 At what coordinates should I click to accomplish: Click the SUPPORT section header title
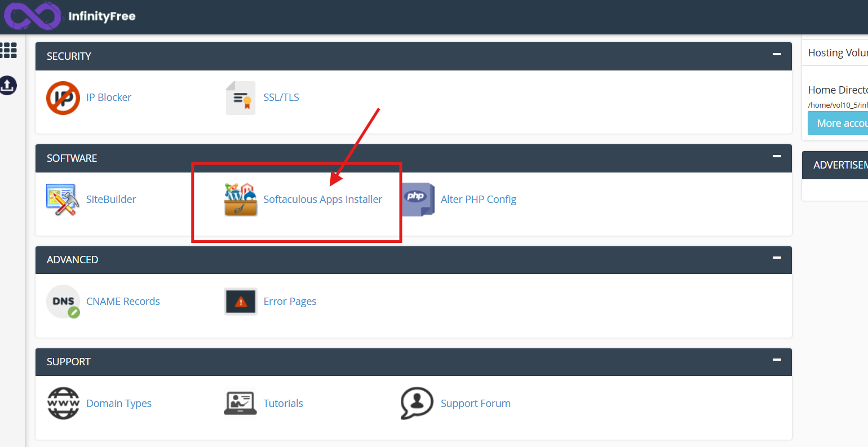point(68,362)
